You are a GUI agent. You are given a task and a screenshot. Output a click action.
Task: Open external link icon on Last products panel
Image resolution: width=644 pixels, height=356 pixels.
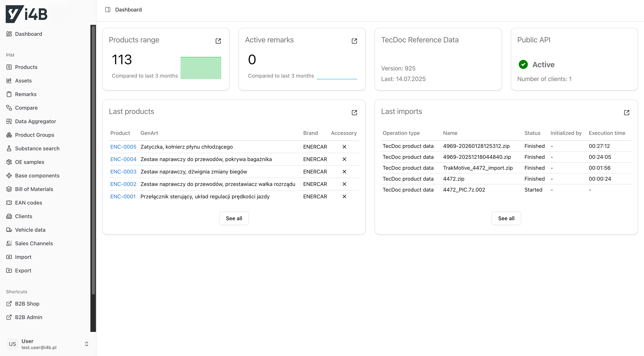(354, 113)
